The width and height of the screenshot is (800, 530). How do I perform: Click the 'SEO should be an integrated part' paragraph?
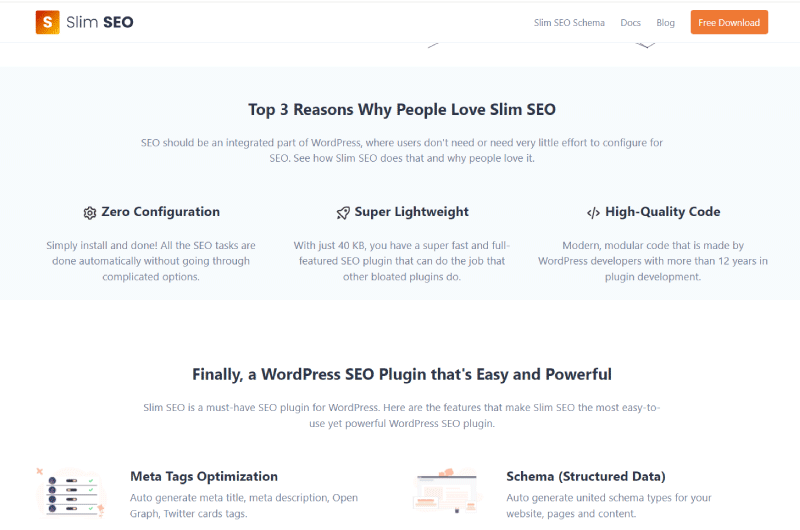point(402,150)
